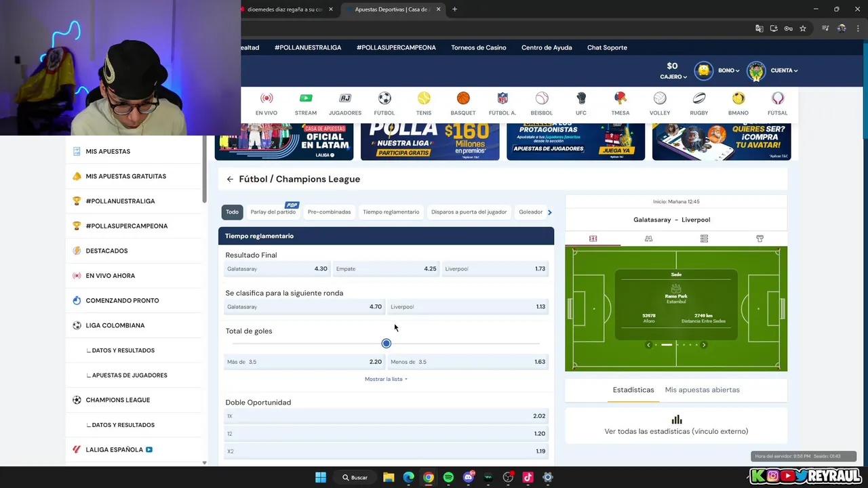Select the Todo market tab
The width and height of the screenshot is (868, 488).
[x=232, y=212]
